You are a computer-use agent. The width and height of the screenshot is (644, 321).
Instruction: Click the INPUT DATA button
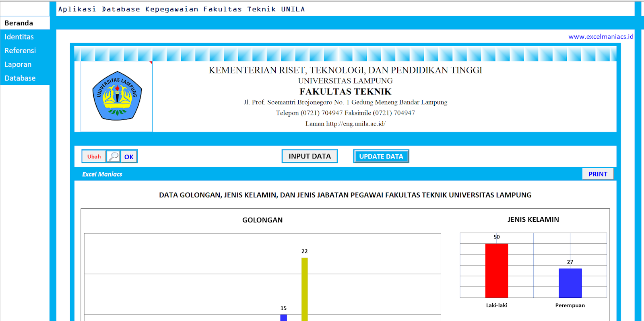[310, 156]
